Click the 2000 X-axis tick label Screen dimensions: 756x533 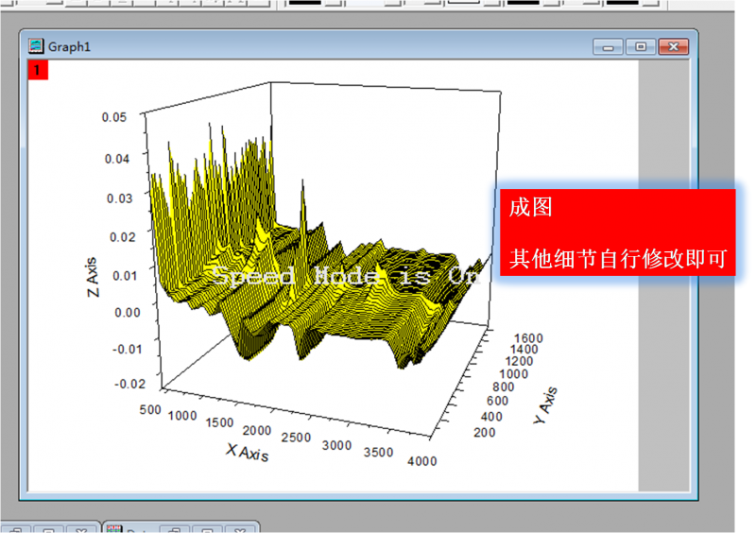pos(257,430)
